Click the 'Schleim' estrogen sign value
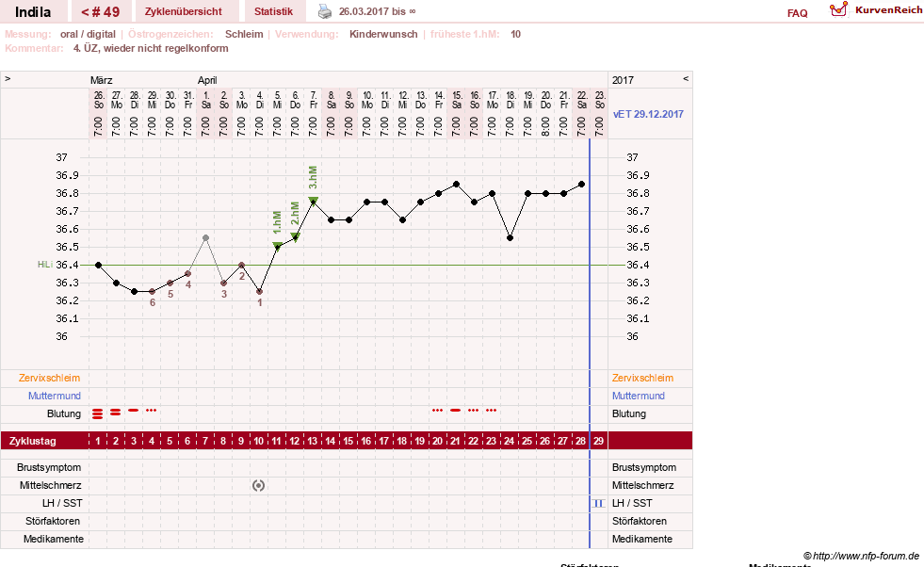This screenshot has height=567, width=924. [244, 34]
